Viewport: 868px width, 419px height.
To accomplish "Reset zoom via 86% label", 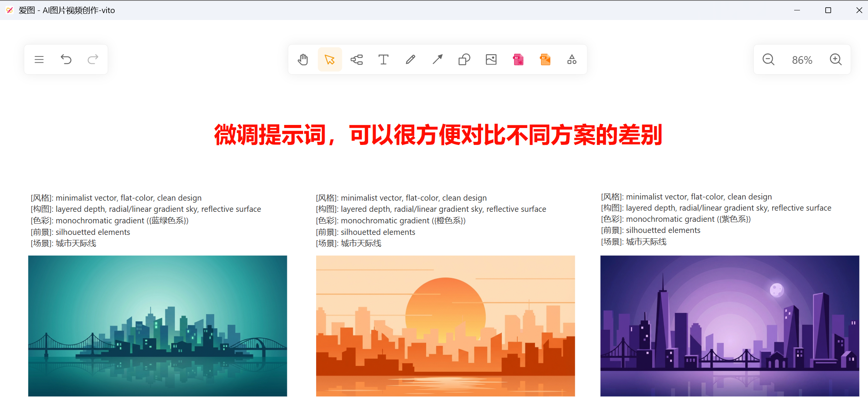I will pyautogui.click(x=802, y=60).
